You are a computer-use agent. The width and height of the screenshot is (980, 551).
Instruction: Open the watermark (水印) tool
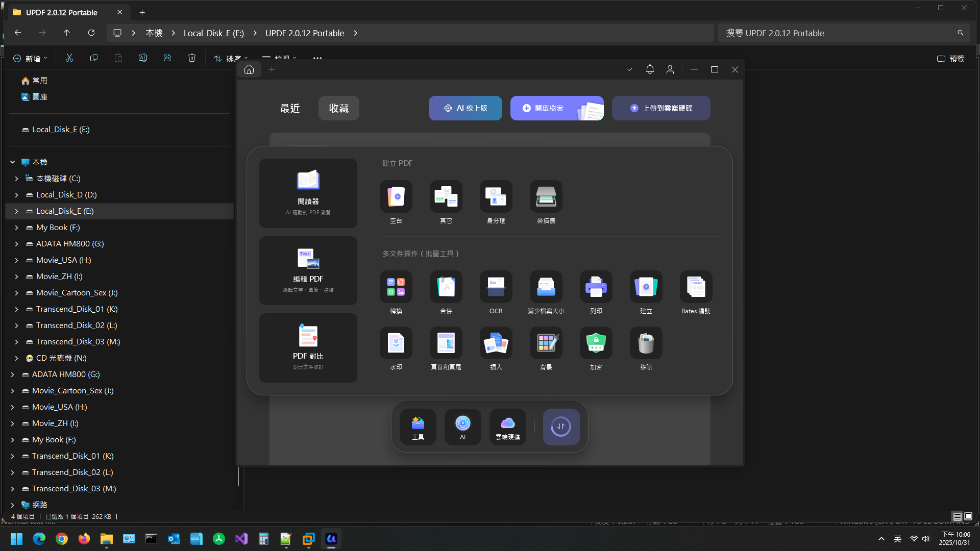coord(396,343)
